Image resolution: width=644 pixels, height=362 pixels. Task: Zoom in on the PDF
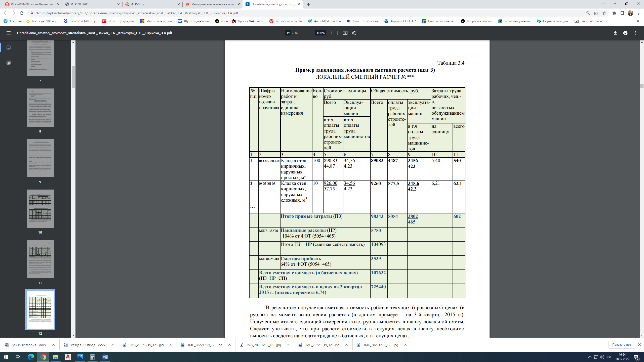(x=332, y=33)
